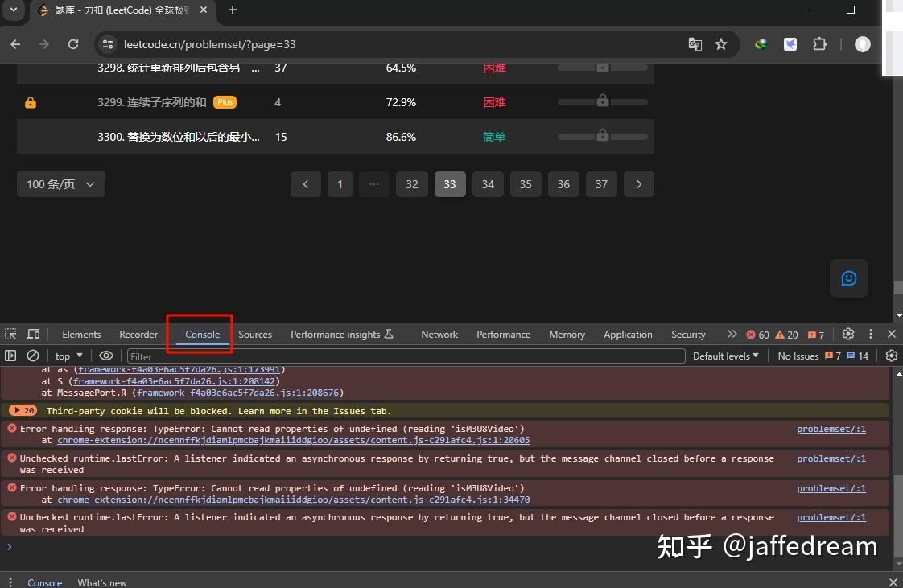903x588 pixels.
Task: Open the top frame context dropdown
Action: click(68, 355)
